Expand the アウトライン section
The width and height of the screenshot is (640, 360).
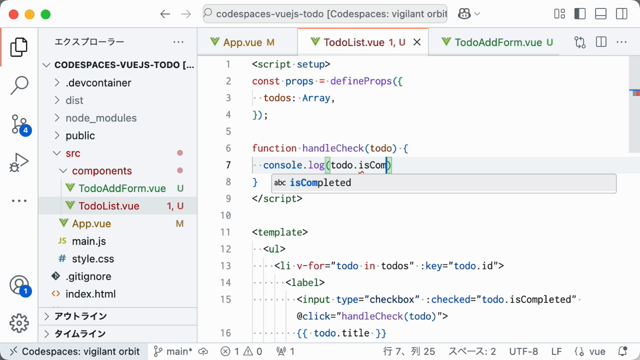pyautogui.click(x=118, y=316)
